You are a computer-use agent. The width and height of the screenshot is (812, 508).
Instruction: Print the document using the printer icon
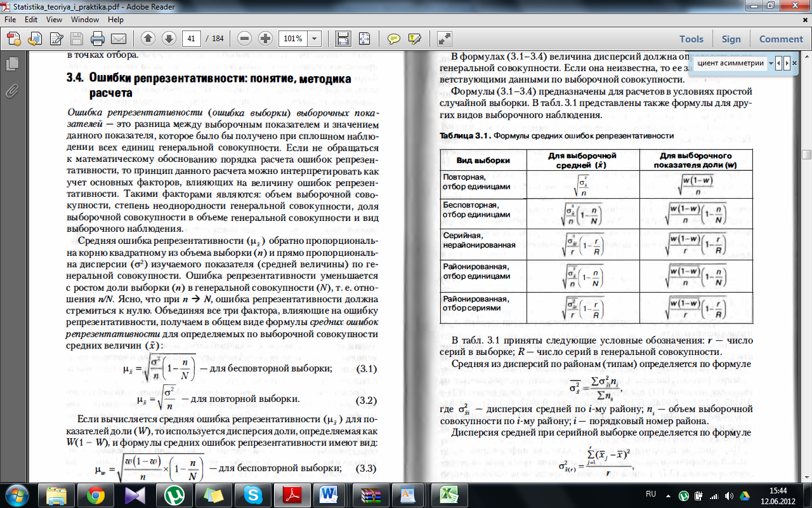coord(97,38)
